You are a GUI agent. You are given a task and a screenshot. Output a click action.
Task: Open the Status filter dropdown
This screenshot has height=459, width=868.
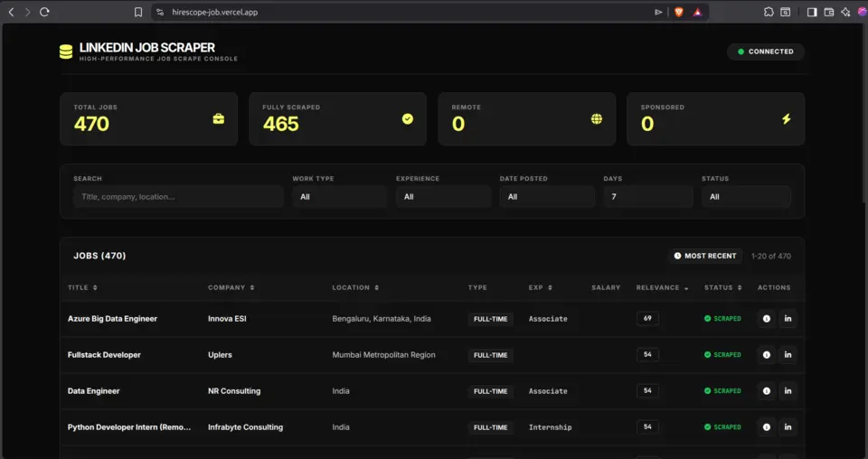coord(746,196)
